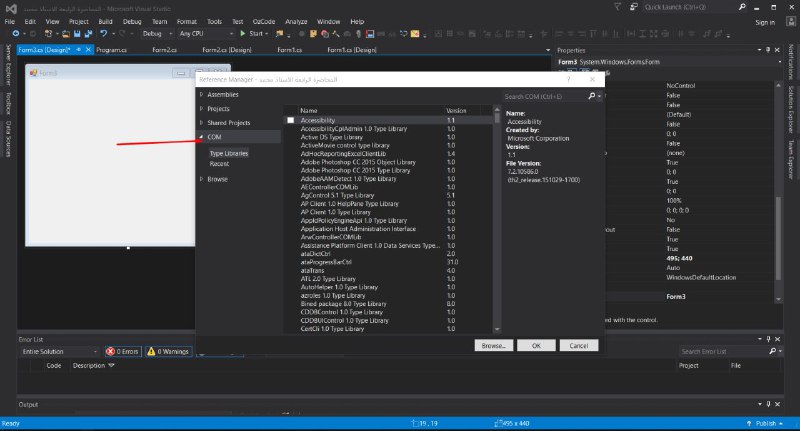Check the Accessibility library checkbox
The image size is (800, 431).
pyautogui.click(x=291, y=120)
